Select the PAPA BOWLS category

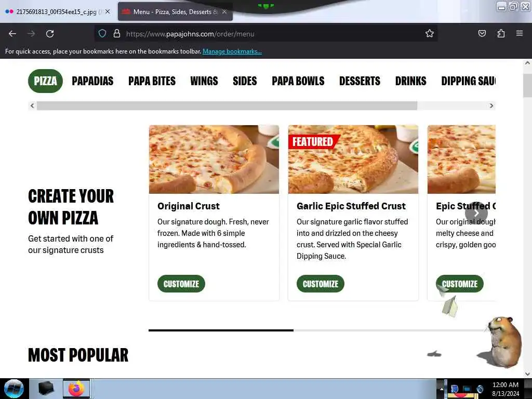pos(298,81)
